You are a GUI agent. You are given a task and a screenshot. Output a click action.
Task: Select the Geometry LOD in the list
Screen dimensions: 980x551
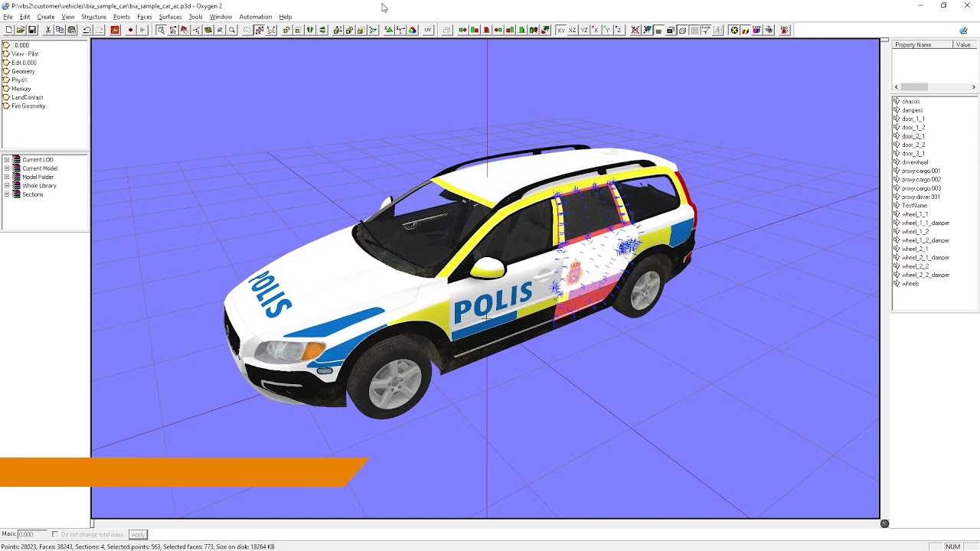pyautogui.click(x=23, y=71)
